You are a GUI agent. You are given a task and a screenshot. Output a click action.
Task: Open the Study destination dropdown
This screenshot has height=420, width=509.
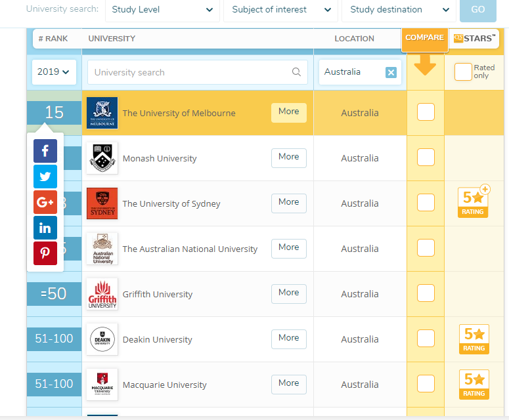pos(399,10)
